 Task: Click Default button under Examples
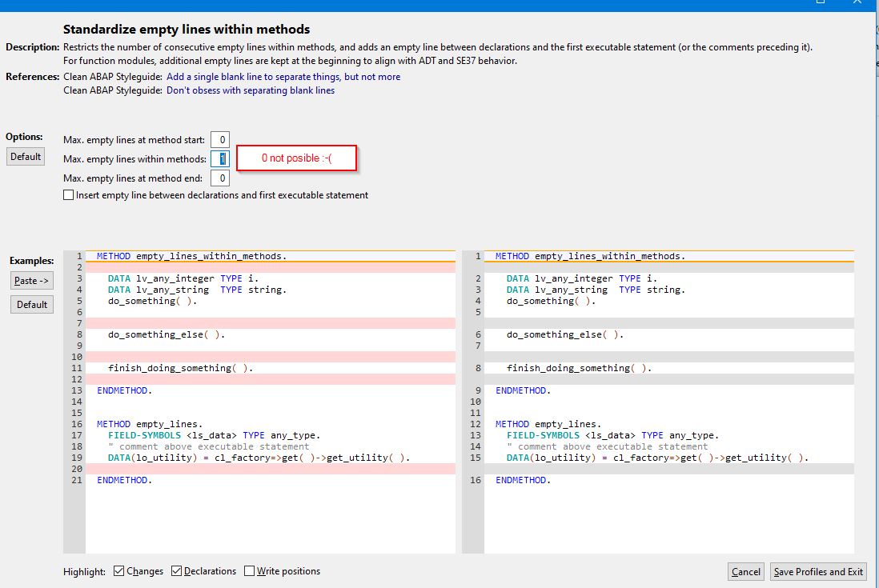(31, 304)
